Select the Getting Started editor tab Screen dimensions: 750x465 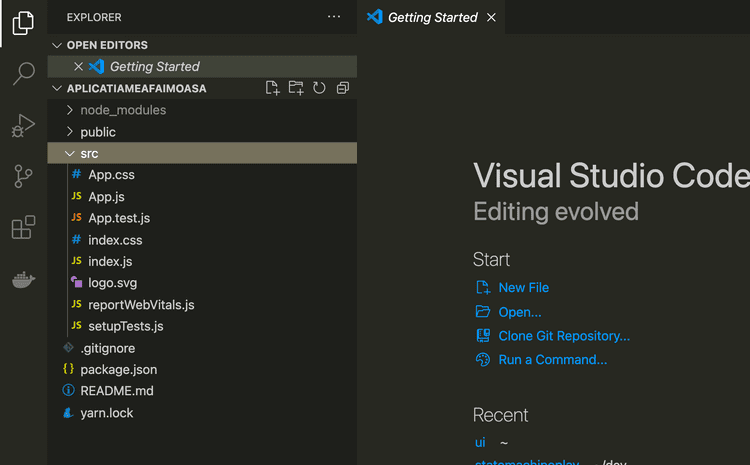point(432,17)
